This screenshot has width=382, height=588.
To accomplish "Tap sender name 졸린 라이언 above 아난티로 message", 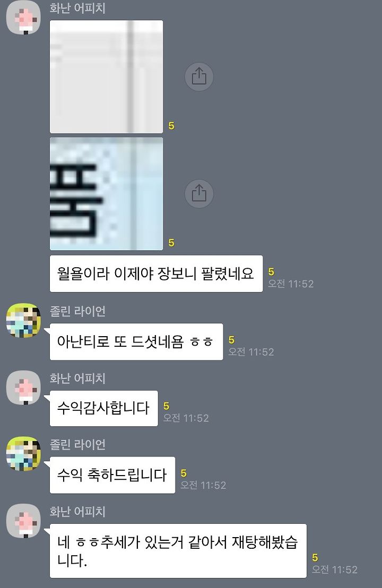I will pos(77,311).
